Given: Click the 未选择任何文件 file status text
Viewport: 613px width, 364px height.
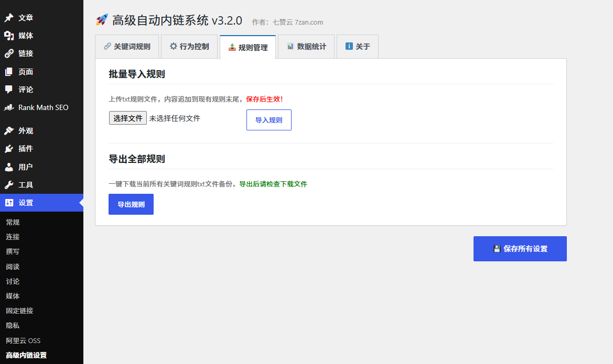Looking at the screenshot, I should (175, 118).
